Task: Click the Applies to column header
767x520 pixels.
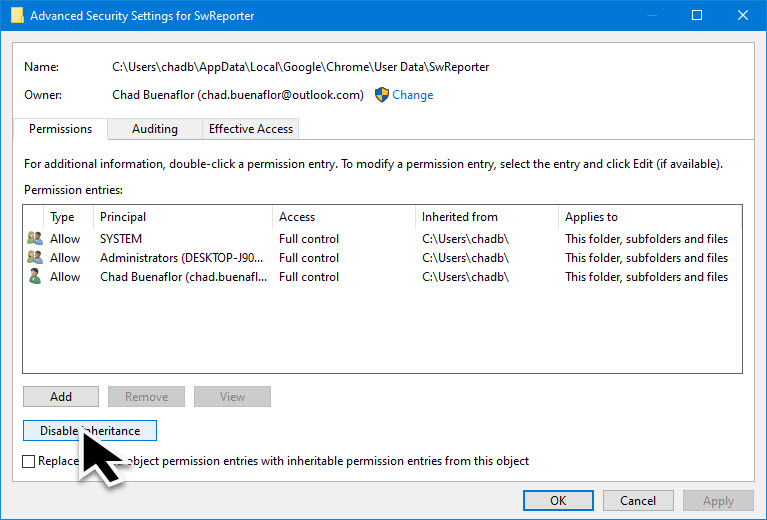Action: pos(650,217)
